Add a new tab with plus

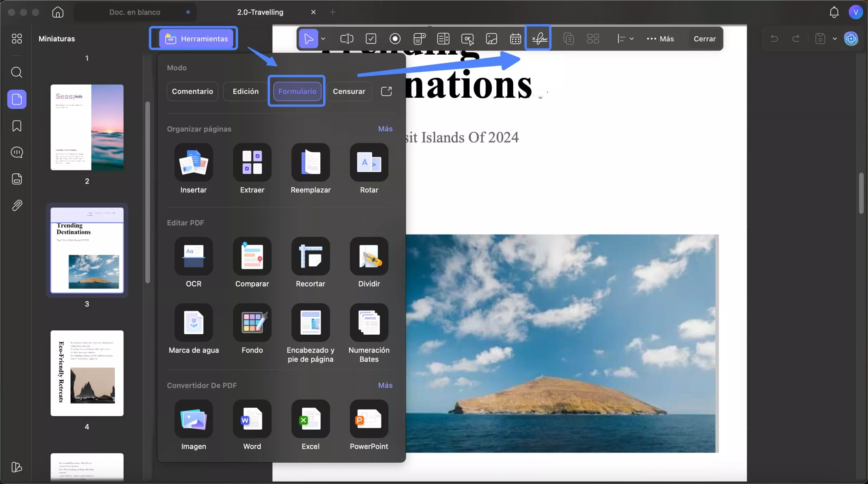tap(333, 12)
